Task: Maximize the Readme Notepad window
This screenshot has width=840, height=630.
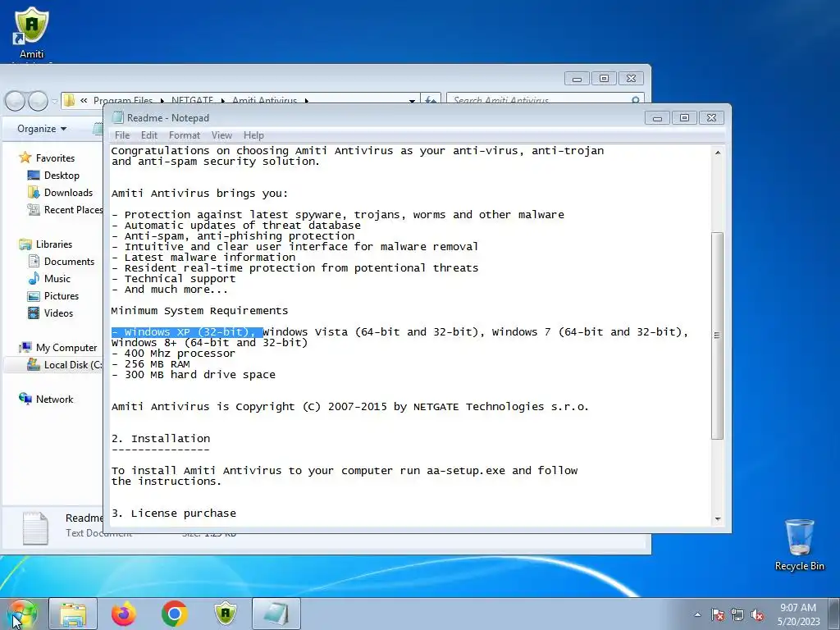Action: pos(684,118)
